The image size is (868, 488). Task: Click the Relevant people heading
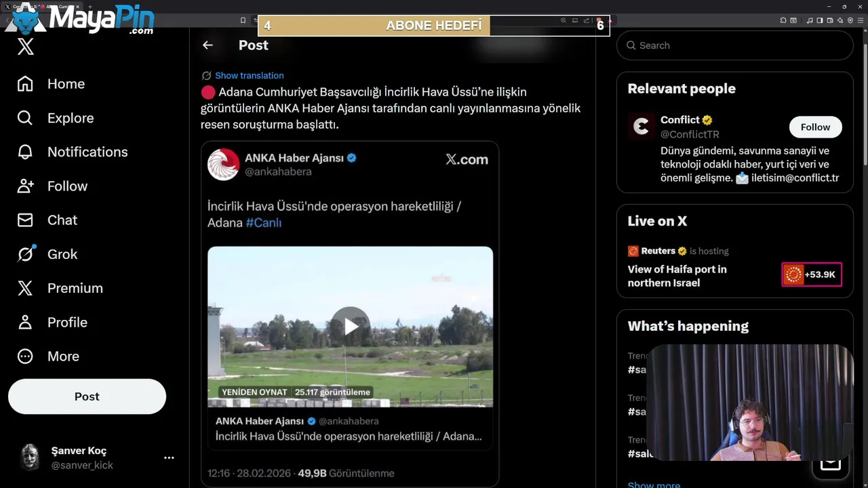coord(682,89)
